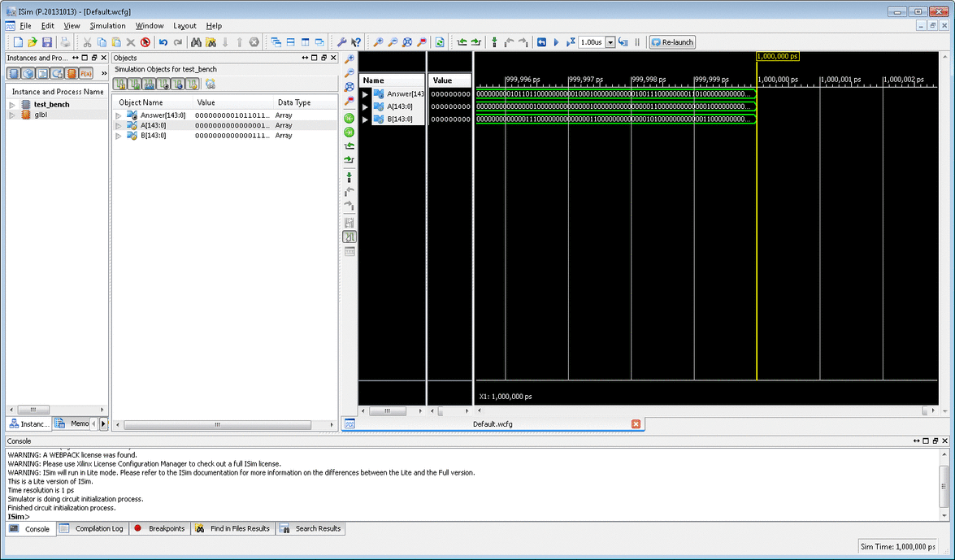Expand the test_bench instance tree node
Screen dimensions: 955x560
click(x=12, y=105)
